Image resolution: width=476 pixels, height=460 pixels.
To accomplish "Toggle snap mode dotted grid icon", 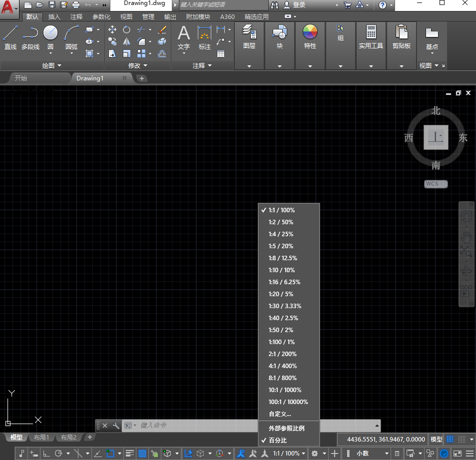I will point(462,439).
